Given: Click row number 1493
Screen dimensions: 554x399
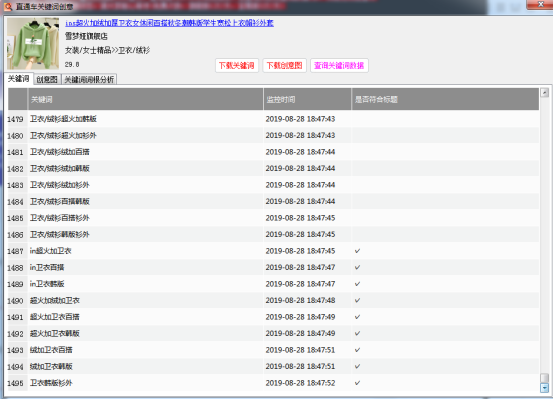Looking at the screenshot, I should coord(15,350).
